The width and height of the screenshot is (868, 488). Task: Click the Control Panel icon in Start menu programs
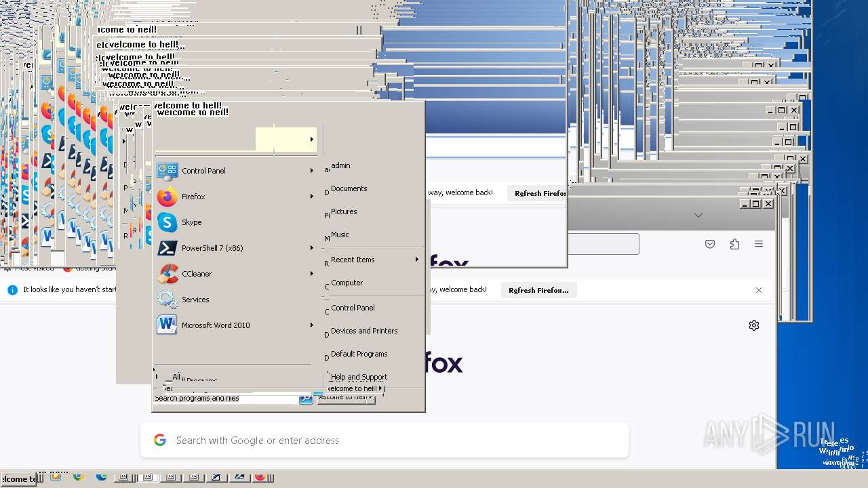tap(167, 171)
